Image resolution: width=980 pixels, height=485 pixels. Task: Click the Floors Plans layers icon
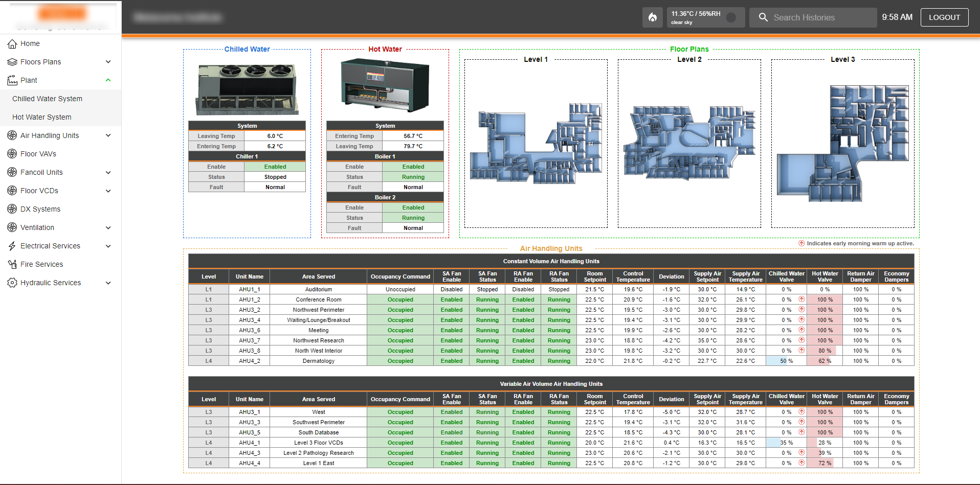(x=12, y=62)
